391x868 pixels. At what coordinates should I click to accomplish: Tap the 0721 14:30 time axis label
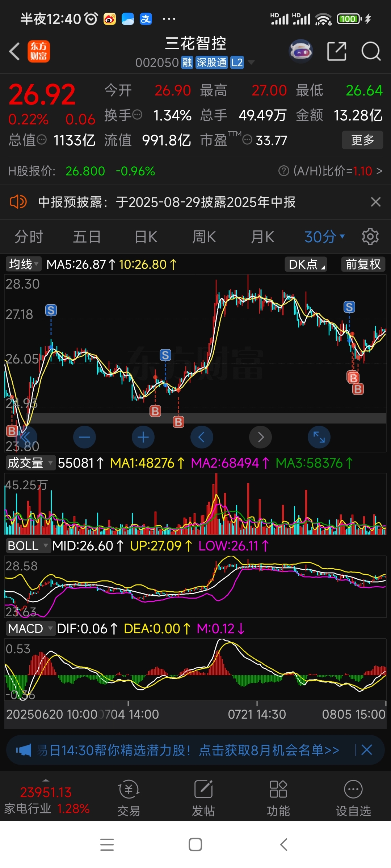[x=257, y=714]
